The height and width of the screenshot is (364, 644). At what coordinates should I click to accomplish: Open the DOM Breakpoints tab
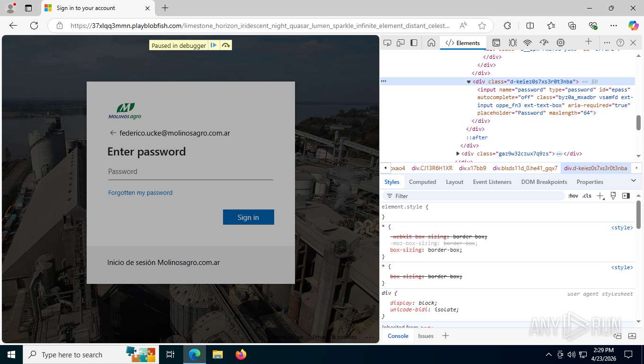coord(544,182)
